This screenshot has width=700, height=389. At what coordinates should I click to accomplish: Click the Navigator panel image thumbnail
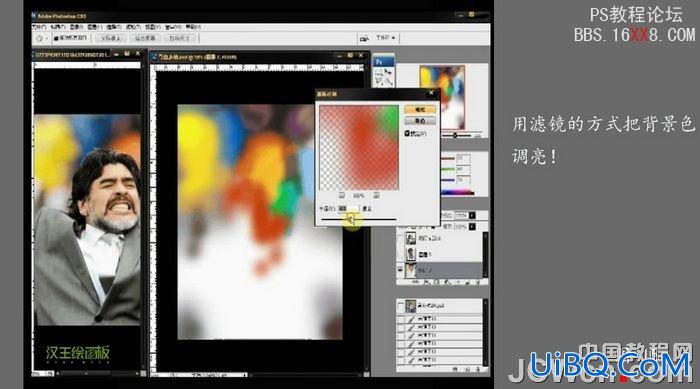pyautogui.click(x=442, y=97)
